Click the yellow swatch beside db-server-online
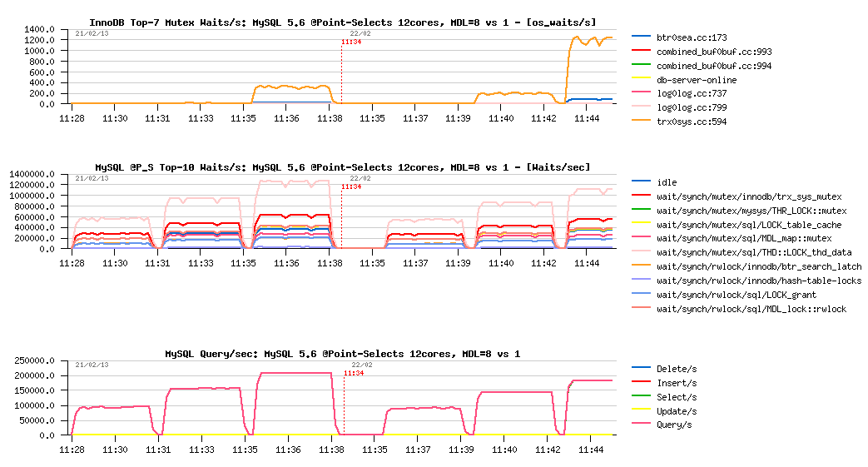The width and height of the screenshot is (868, 467). click(x=641, y=77)
